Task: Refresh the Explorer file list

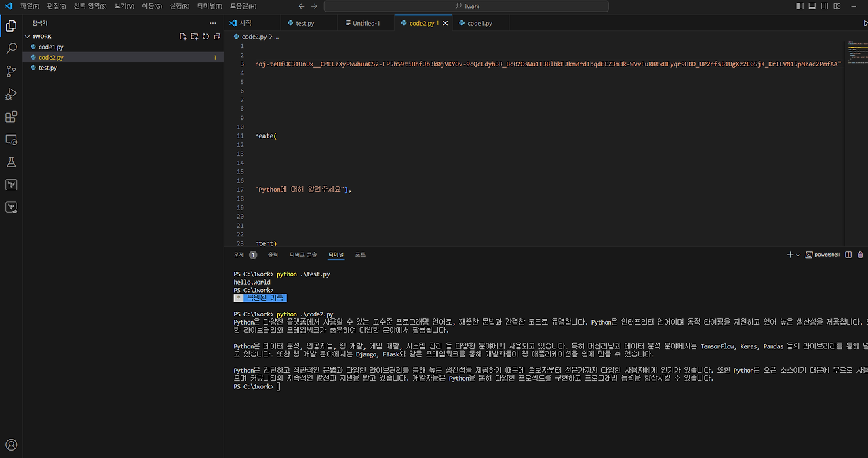Action: coord(205,37)
